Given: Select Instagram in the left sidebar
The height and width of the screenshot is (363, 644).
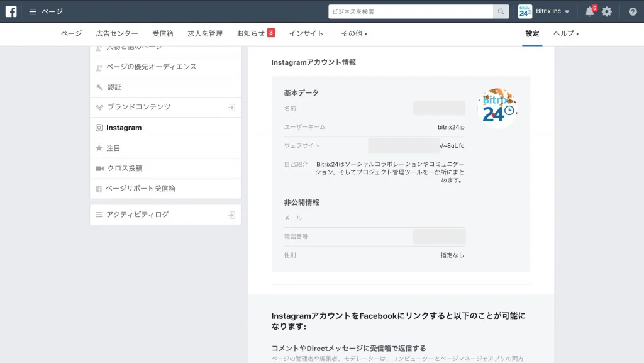Looking at the screenshot, I should point(122,127).
